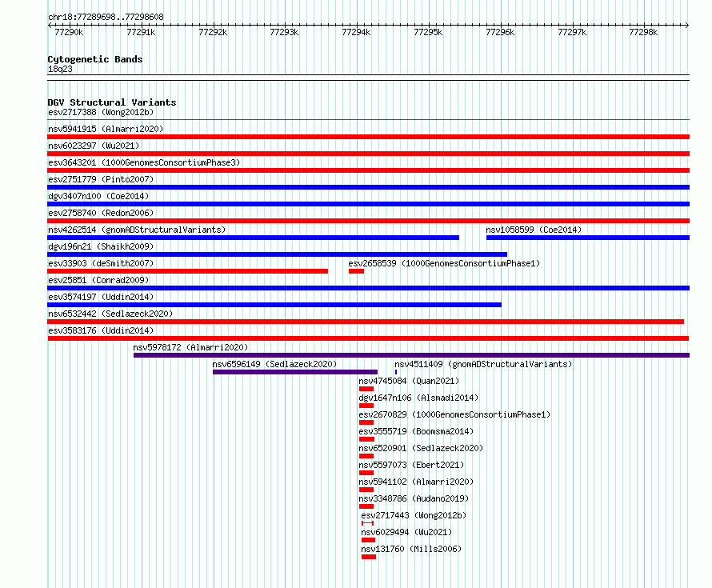712x588 pixels.
Task: Click the esv25851 (Conrad2009) blue bar
Action: coord(368,288)
